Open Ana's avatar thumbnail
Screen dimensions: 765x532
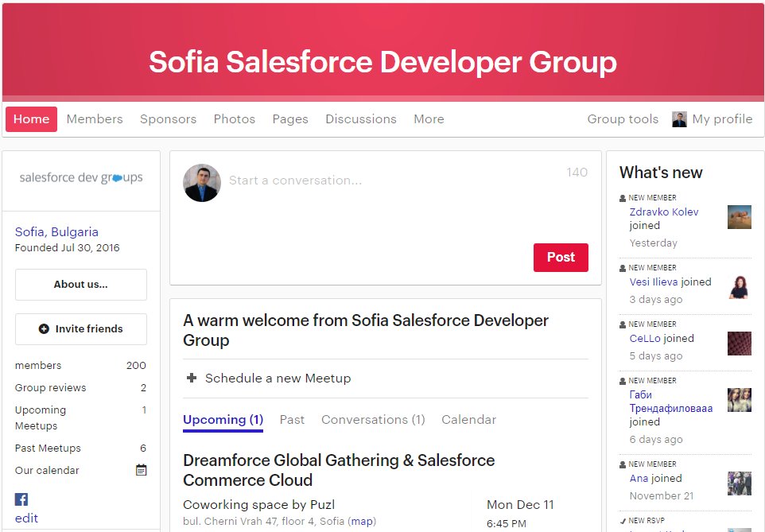739,483
